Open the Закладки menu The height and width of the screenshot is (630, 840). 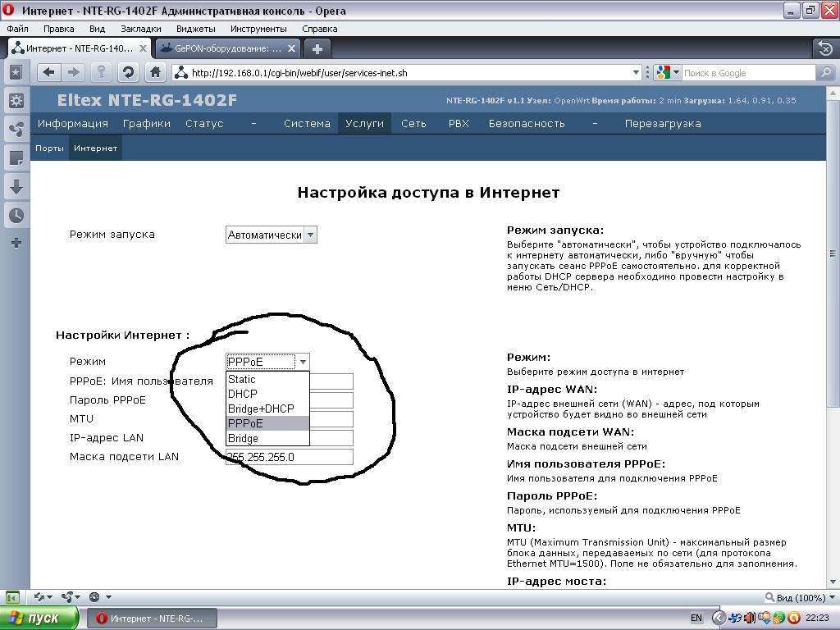coord(141,29)
